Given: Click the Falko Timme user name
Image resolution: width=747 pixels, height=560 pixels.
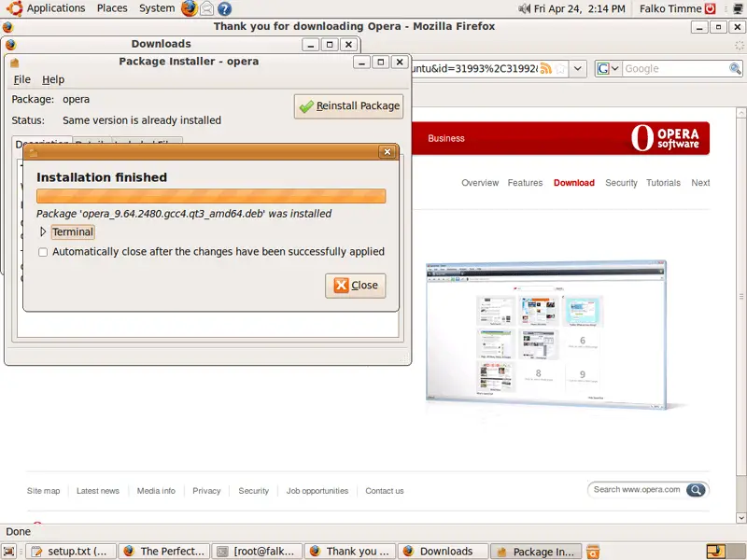Looking at the screenshot, I should coord(670,8).
